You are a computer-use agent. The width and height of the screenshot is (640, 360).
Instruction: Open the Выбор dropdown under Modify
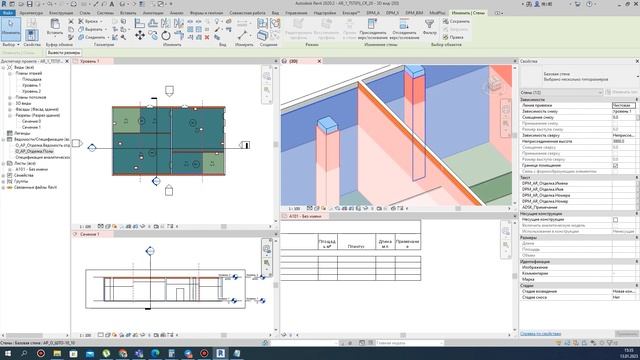pyautogui.click(x=11, y=44)
